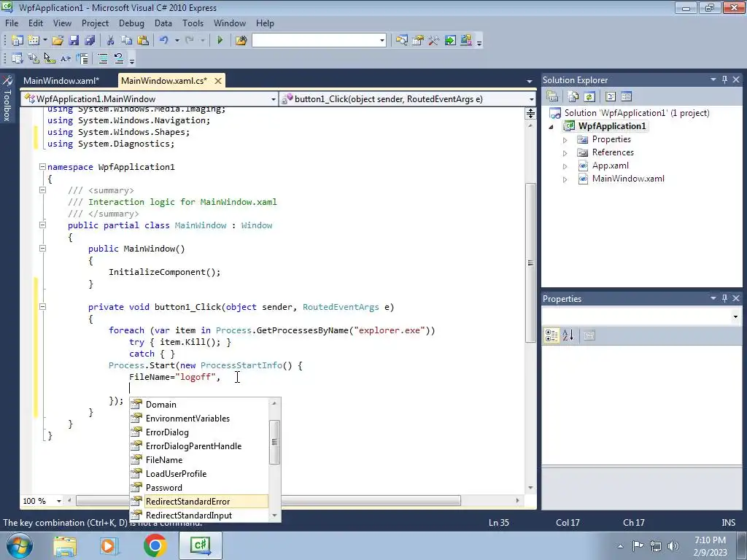747x560 pixels.
Task: Choose EnvironmentVariables completion item
Action: pyautogui.click(x=199, y=418)
